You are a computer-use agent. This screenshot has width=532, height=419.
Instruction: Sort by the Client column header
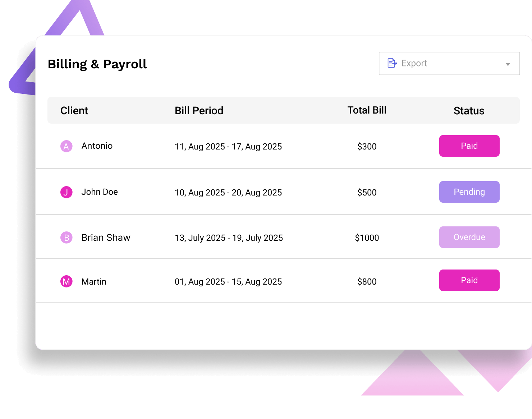pyautogui.click(x=74, y=110)
